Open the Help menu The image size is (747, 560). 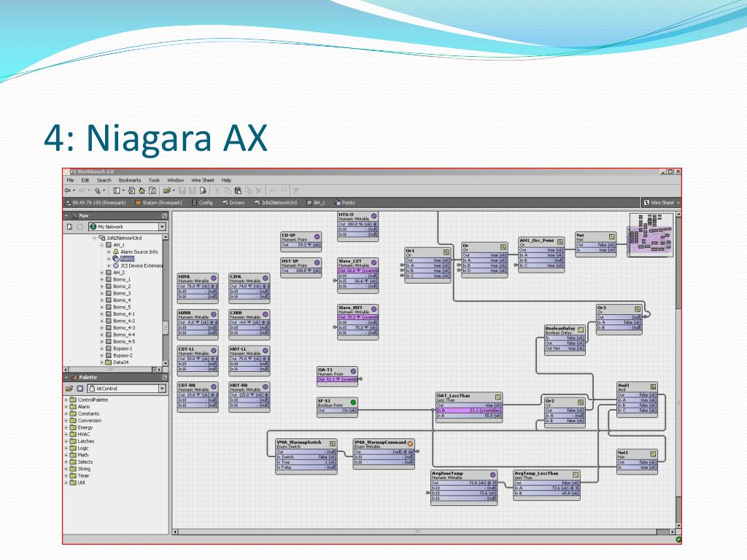click(226, 181)
